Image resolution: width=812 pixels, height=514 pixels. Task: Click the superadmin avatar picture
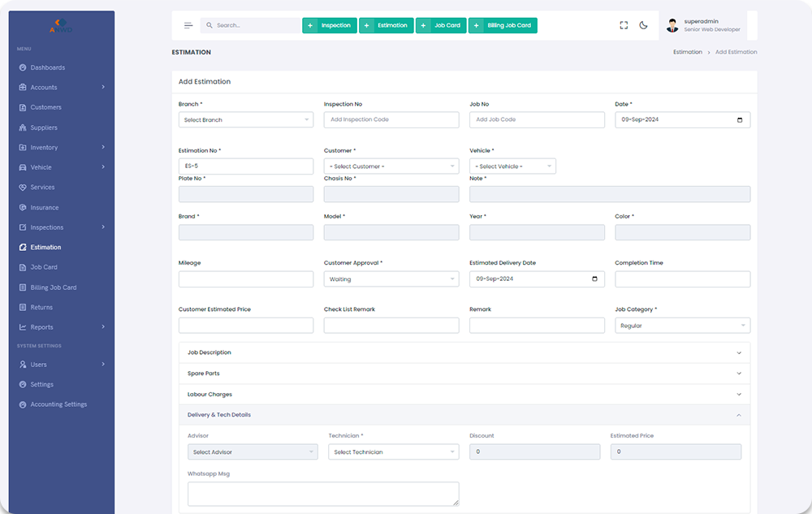coord(672,25)
